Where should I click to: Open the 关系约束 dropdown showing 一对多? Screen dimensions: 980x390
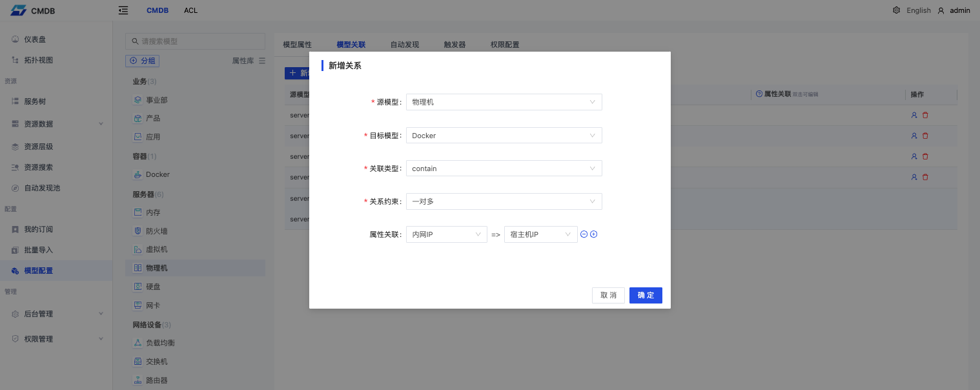504,201
